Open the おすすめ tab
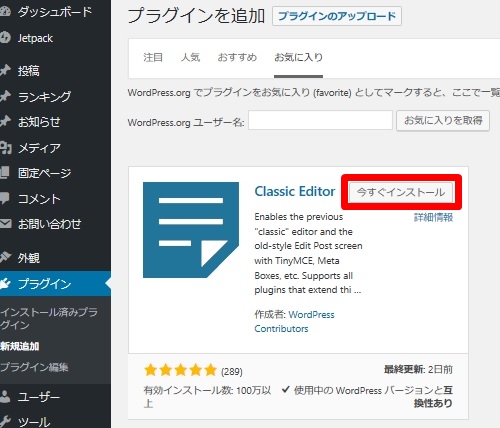The image size is (500, 428). [x=237, y=57]
